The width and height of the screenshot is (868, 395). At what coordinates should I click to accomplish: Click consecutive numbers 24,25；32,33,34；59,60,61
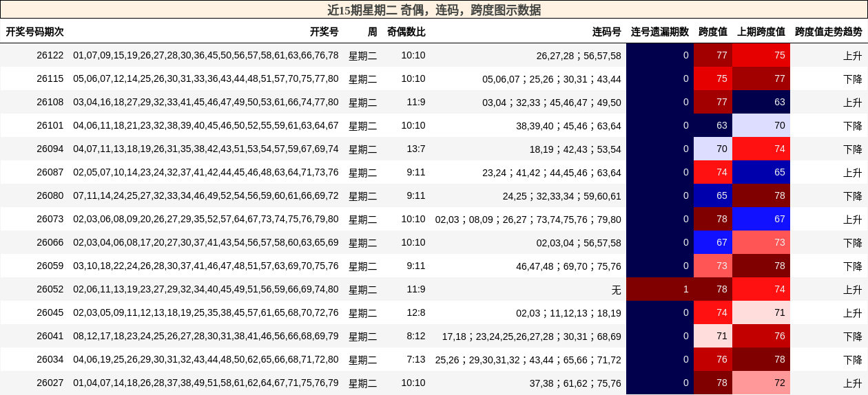[x=561, y=196]
